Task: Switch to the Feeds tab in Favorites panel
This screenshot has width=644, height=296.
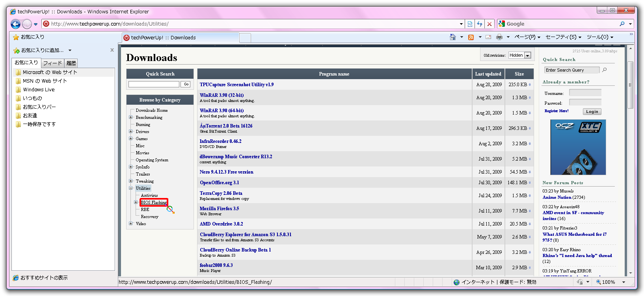Action: coord(52,63)
